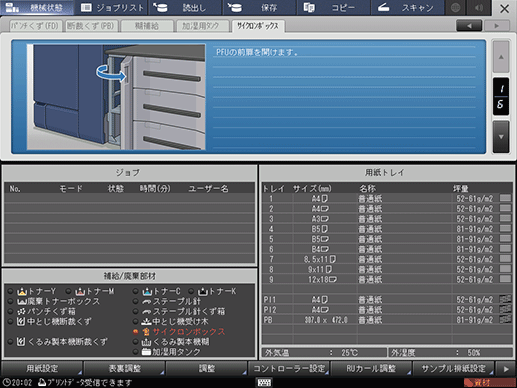The height and width of the screenshot is (388, 517).
Task: Click the 1/6 page indicator
Action: [501, 97]
